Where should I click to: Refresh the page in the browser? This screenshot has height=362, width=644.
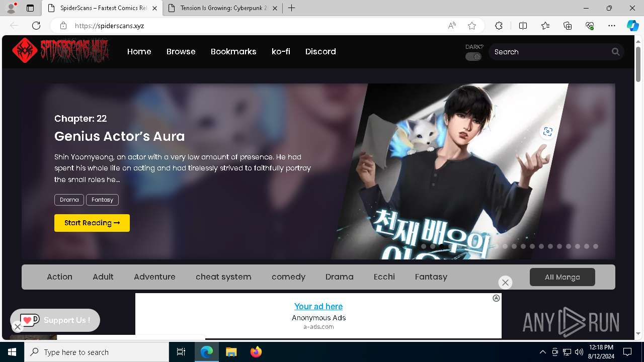pos(36,26)
